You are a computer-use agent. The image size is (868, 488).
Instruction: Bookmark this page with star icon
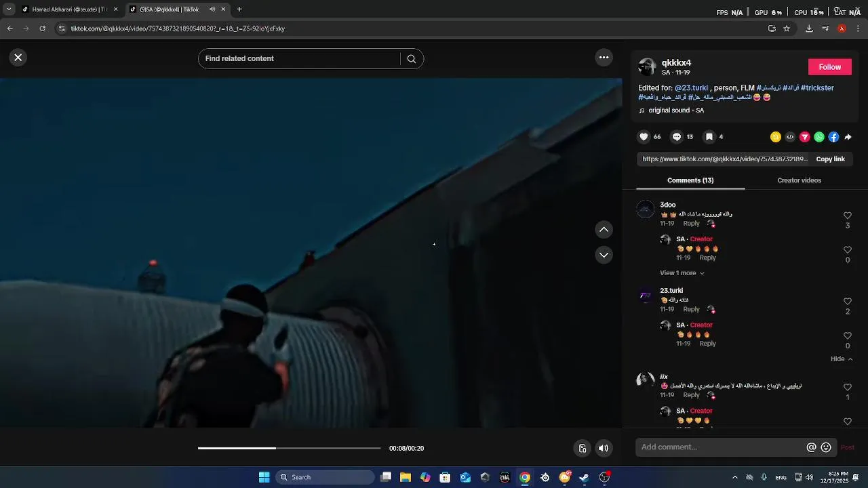787,28
